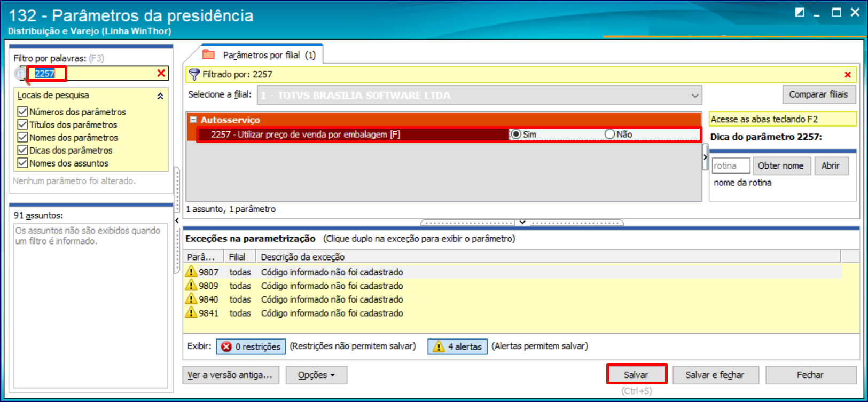Click Parâ... column header
The image size is (868, 402).
click(202, 257)
